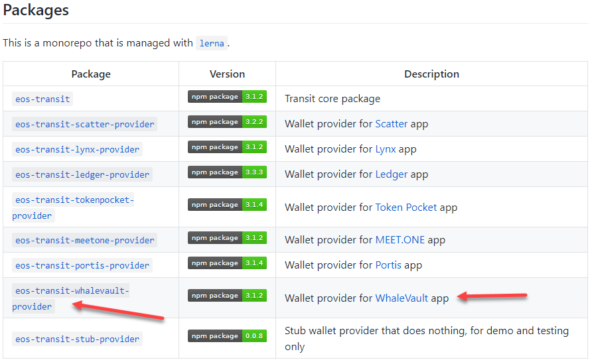Viewport: 592px width, 364px height.
Task: Open the npm badge showing version 3.2.2
Action: pyautogui.click(x=227, y=122)
